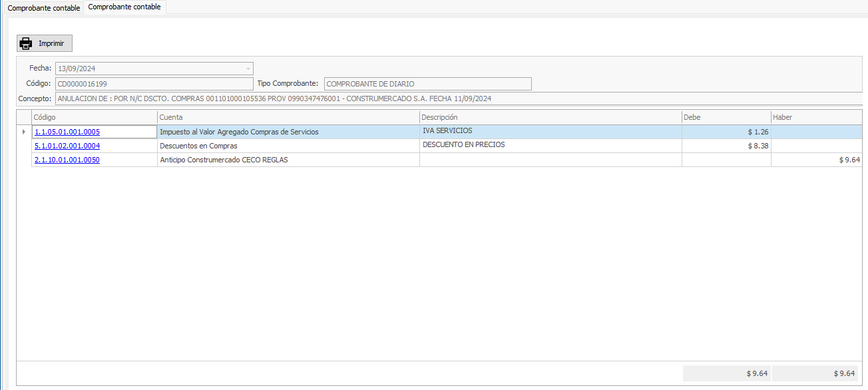Select the Descuentos en Compras row

pyautogui.click(x=288, y=146)
